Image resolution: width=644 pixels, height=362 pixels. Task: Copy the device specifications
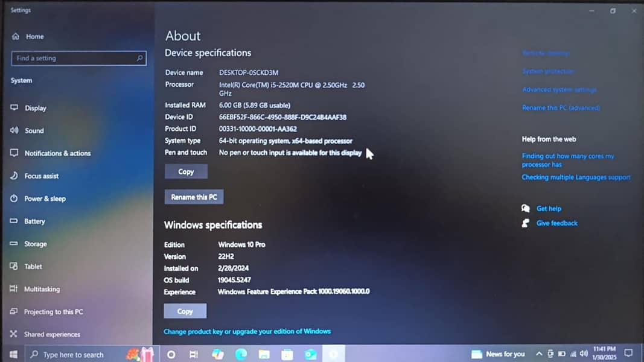186,172
